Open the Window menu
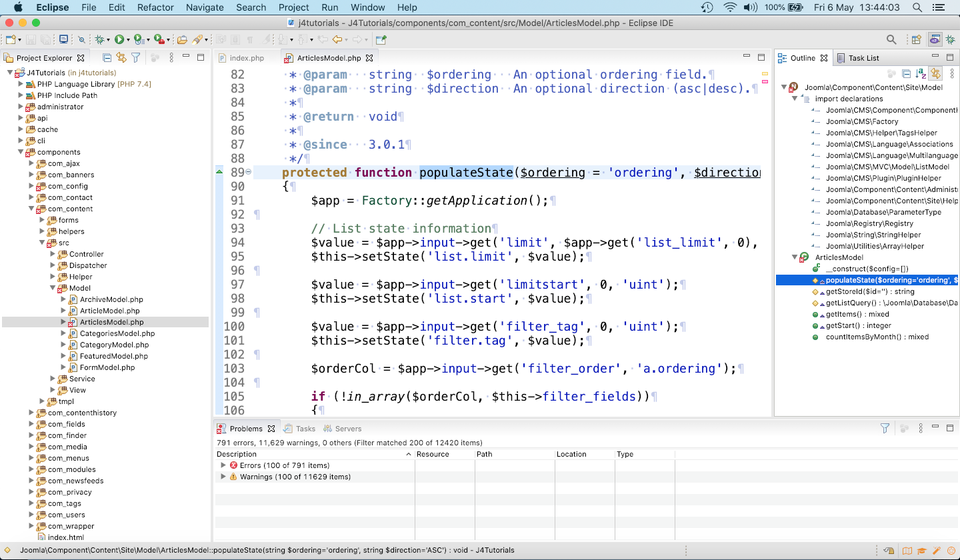960x560 pixels. click(367, 7)
